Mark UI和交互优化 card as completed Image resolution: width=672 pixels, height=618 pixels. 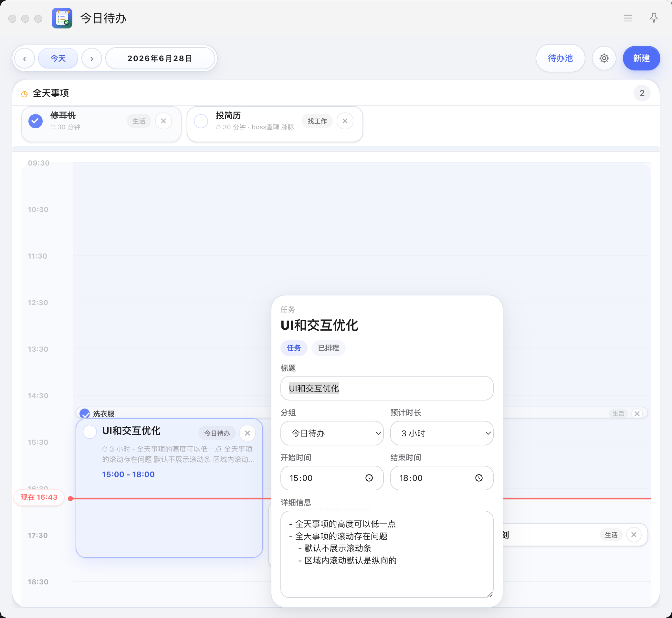89,432
